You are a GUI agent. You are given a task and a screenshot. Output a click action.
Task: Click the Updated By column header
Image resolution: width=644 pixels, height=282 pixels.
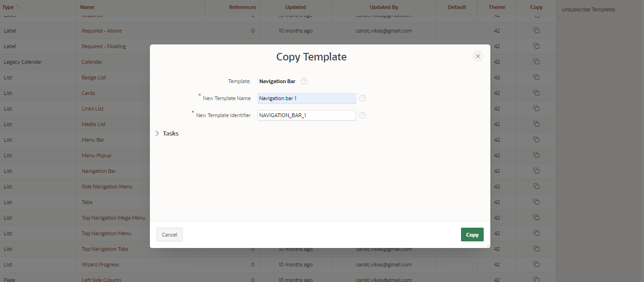(x=383, y=7)
